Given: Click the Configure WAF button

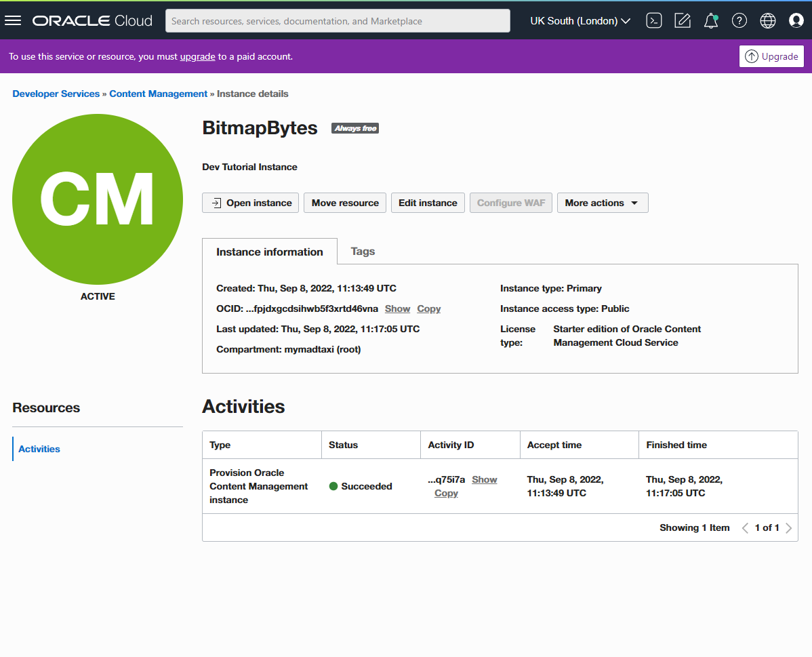Looking at the screenshot, I should tap(510, 203).
